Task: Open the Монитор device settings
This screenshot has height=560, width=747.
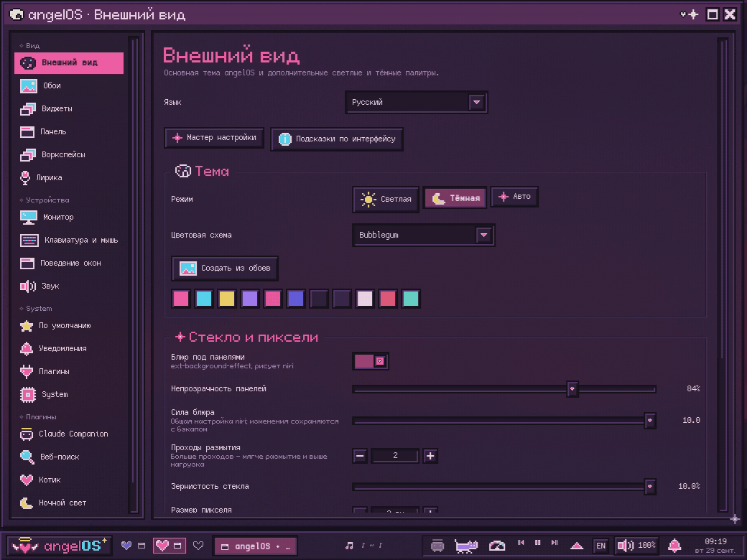Action: pyautogui.click(x=69, y=217)
